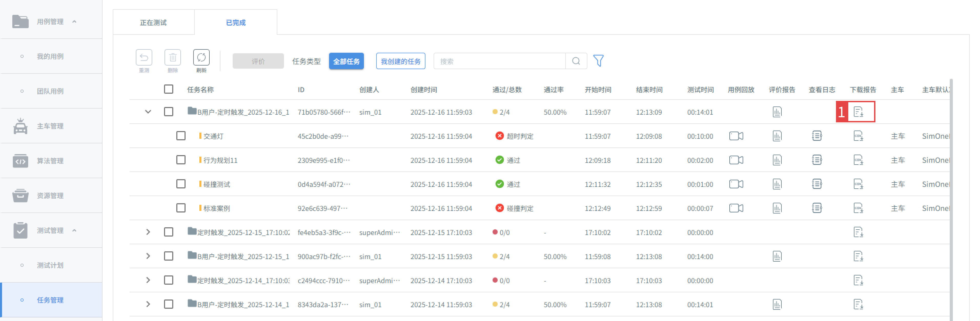
Task: Check the box for task c2494ccc-7910
Action: coord(169,280)
